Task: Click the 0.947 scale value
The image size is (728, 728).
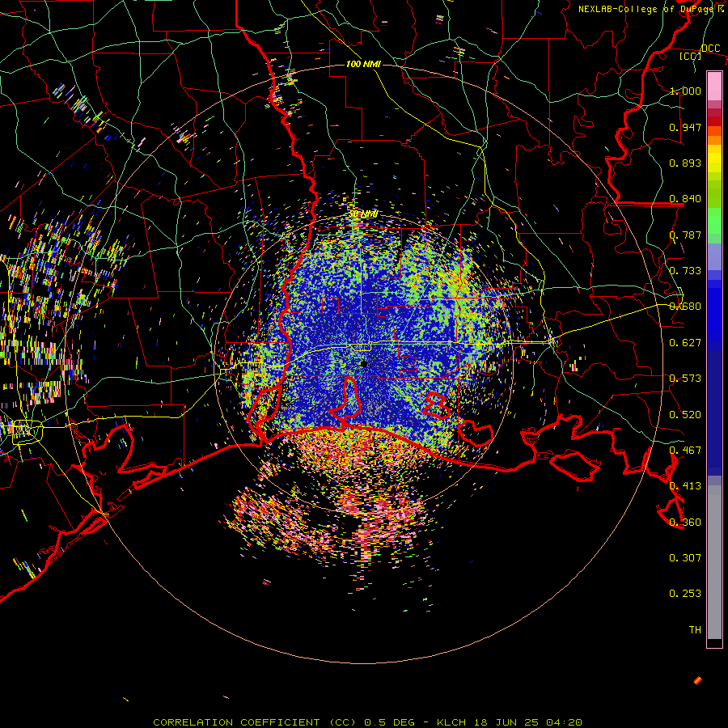Action: click(685, 127)
